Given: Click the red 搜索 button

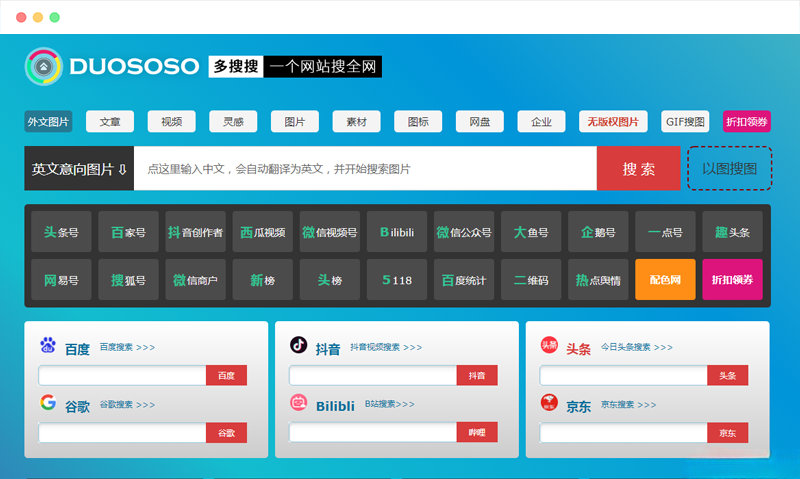Looking at the screenshot, I should click(x=638, y=168).
